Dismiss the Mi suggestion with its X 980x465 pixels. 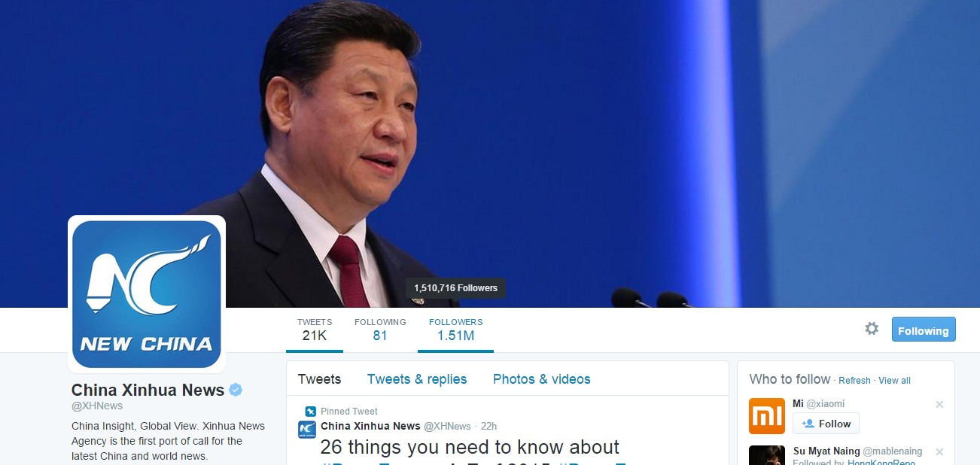pyautogui.click(x=939, y=404)
